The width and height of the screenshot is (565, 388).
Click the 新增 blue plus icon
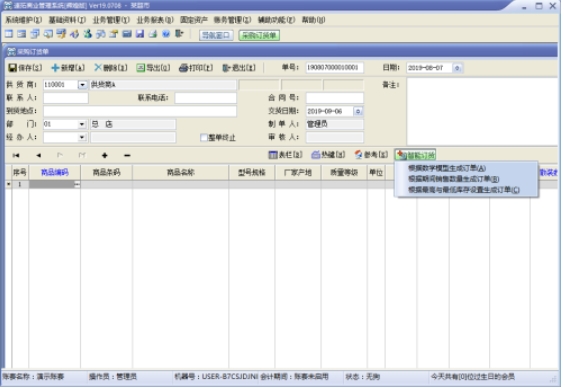55,68
